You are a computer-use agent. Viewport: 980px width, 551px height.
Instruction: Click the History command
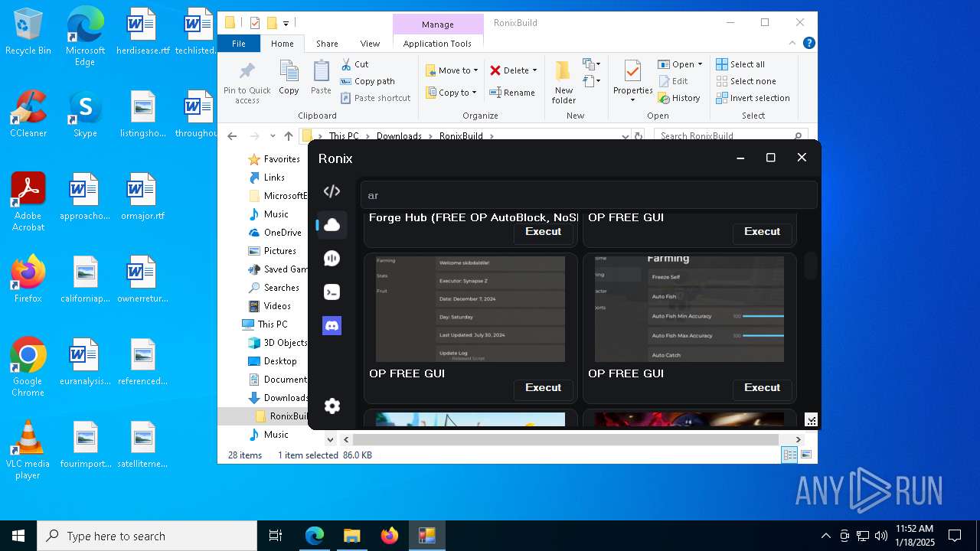tap(679, 98)
